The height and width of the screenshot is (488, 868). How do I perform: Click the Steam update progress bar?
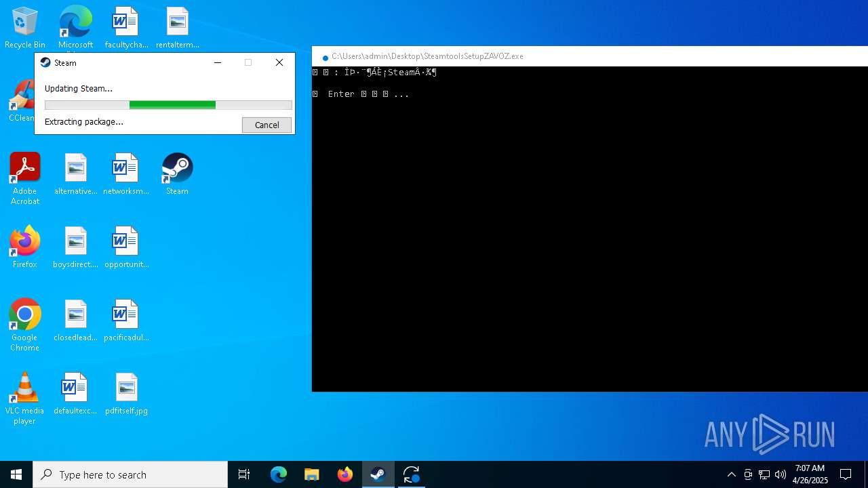pyautogui.click(x=168, y=105)
